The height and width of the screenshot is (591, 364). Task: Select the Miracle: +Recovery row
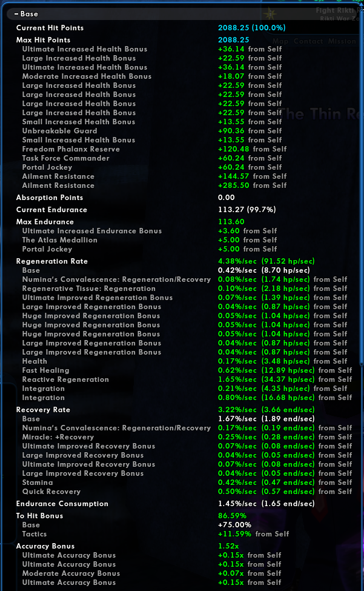click(58, 437)
